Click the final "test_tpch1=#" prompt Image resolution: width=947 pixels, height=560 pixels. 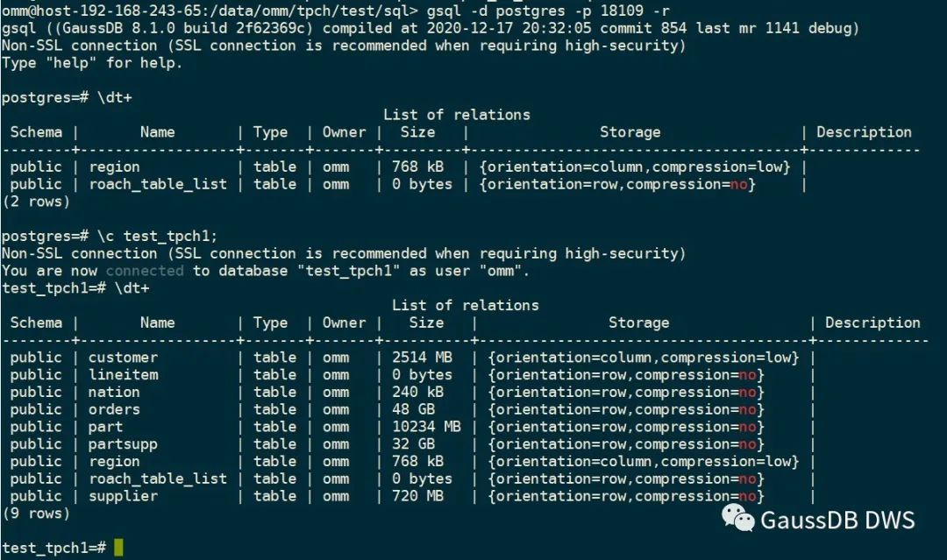pos(54,548)
